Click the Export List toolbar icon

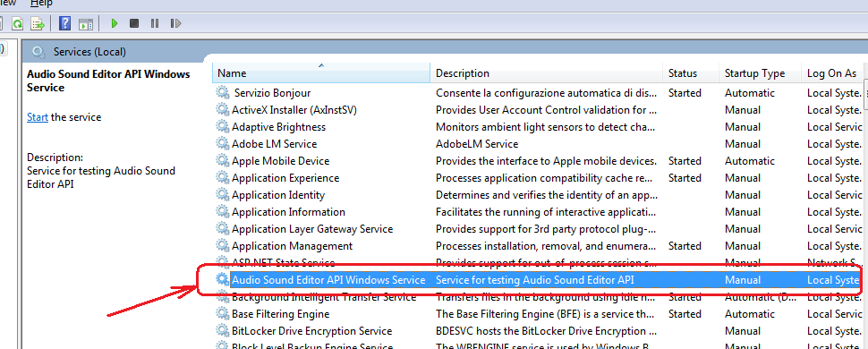click(38, 23)
